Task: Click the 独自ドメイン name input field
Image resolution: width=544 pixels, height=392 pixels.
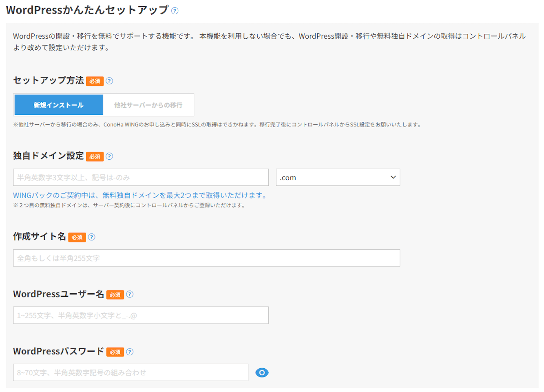Action: point(141,178)
